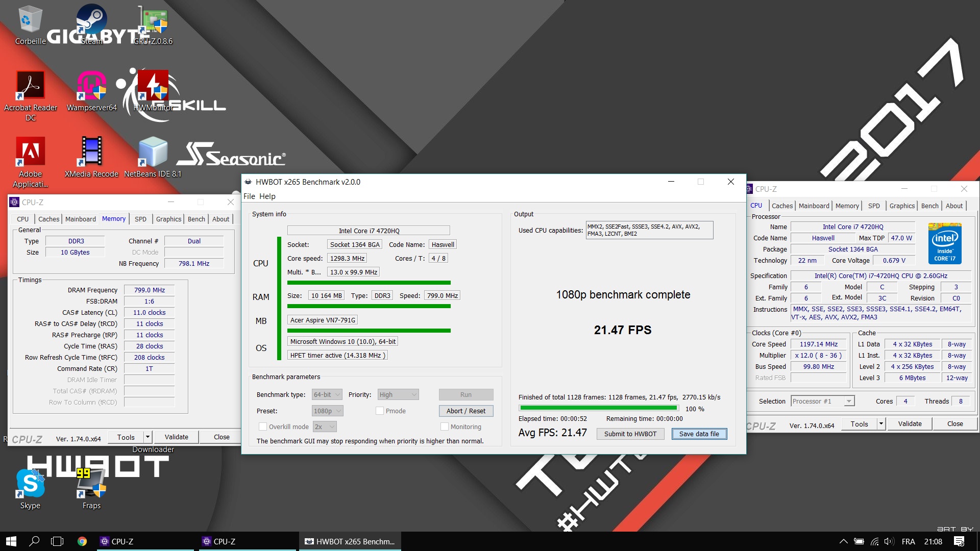
Task: Open Bench tab in right CPU-Z window
Action: tap(929, 206)
